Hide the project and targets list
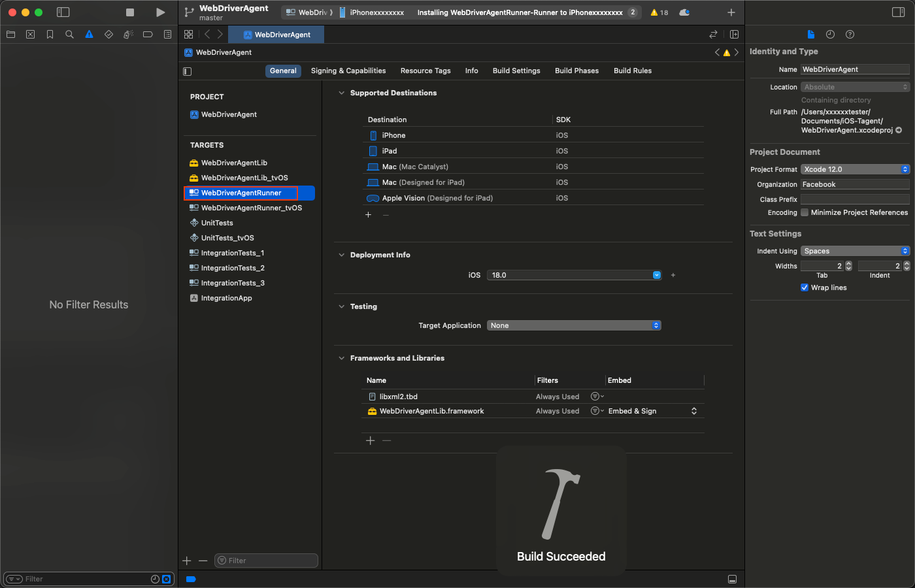915x588 pixels. 188,71
